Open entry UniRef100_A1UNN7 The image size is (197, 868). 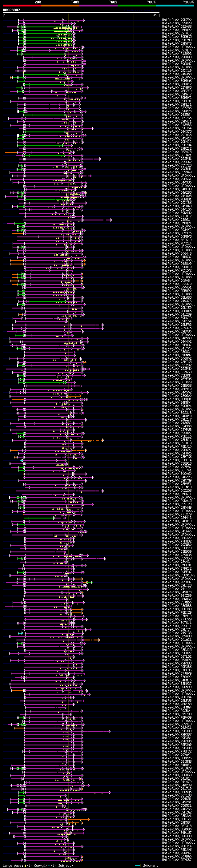tap(177, 355)
